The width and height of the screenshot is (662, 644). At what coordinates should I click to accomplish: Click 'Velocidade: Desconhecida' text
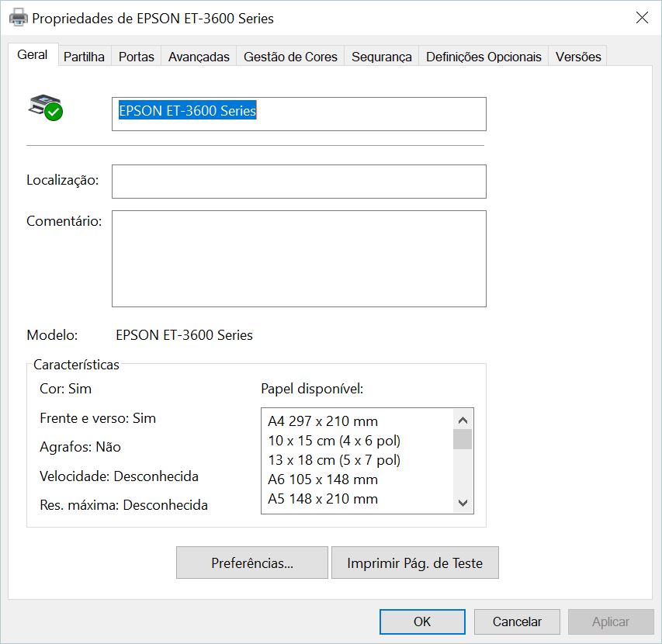[x=119, y=476]
